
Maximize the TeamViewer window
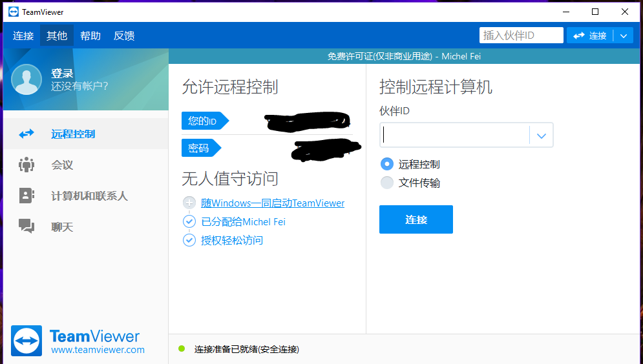595,12
